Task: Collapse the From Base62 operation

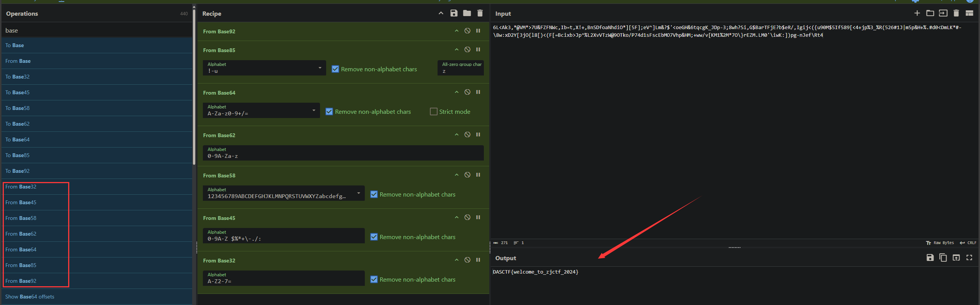Action: [x=456, y=135]
